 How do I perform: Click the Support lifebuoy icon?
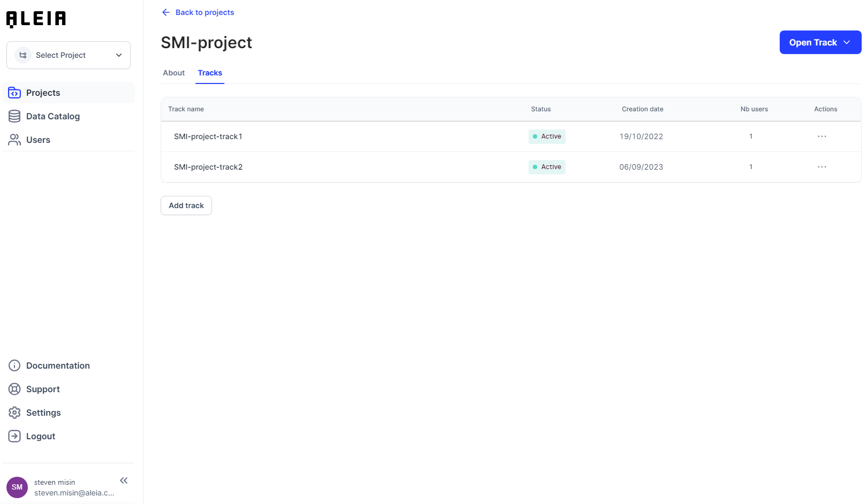14,389
